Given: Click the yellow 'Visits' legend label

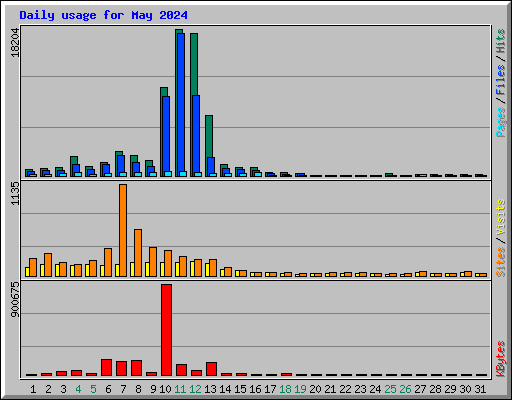Looking at the screenshot, I should (500, 217).
